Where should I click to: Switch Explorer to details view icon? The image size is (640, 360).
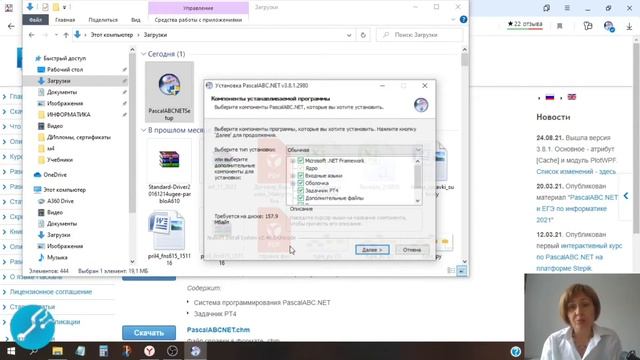pos(451,271)
